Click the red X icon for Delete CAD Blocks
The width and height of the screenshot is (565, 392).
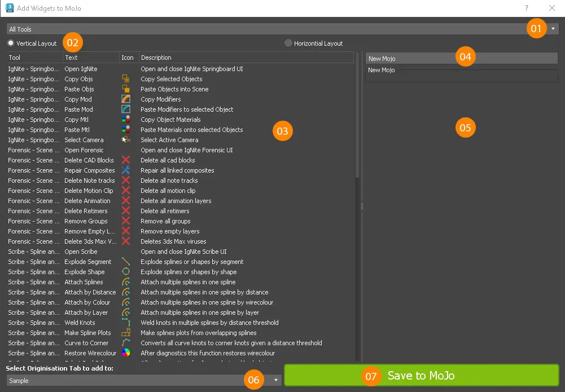[126, 160]
